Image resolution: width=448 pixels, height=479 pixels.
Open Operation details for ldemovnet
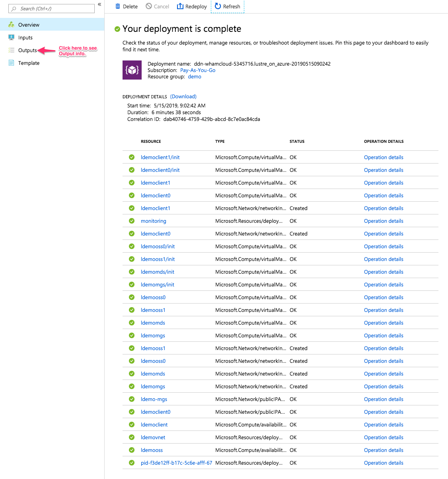pyautogui.click(x=384, y=437)
